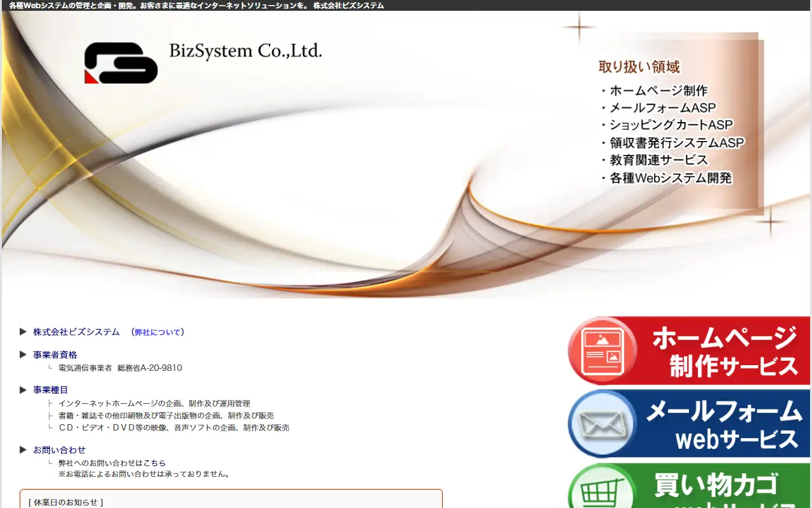Viewport: 812px width, 508px height.
Task: Click the homepage layout icon in red banner
Action: tap(603, 351)
